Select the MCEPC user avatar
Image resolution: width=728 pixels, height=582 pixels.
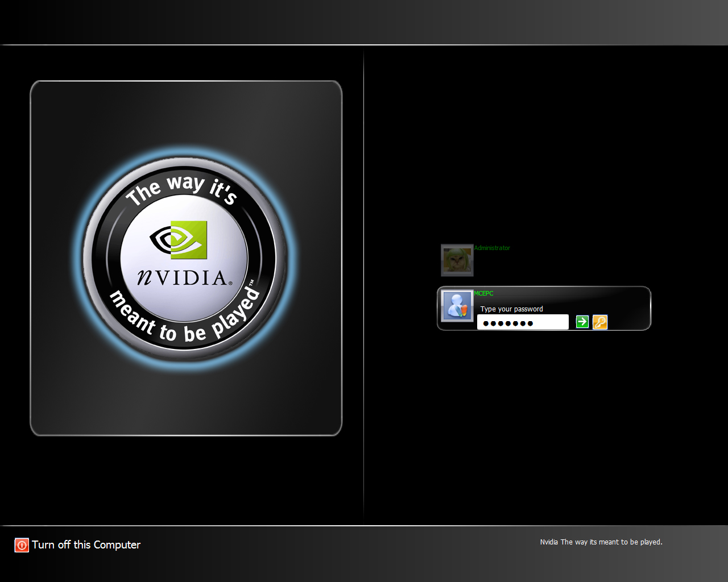pos(457,306)
